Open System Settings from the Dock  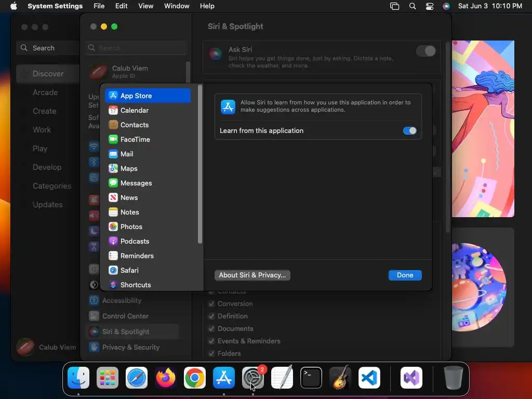(x=253, y=378)
